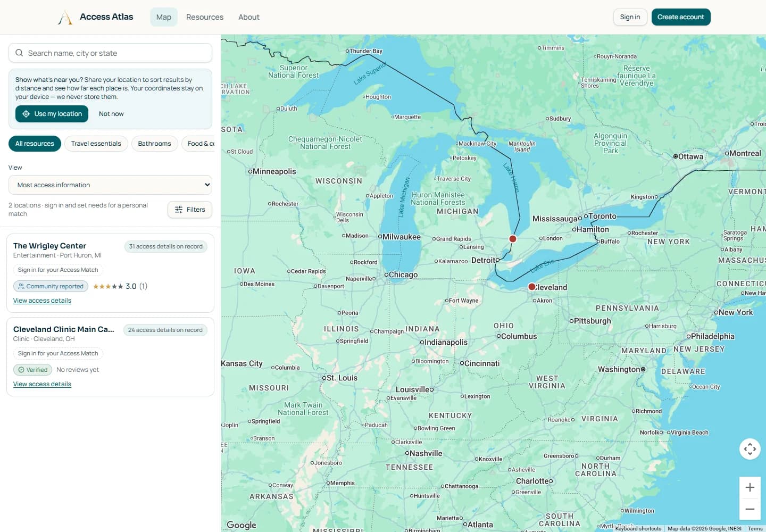Click the Atlanta label on map
The height and width of the screenshot is (532, 766).
(x=480, y=525)
